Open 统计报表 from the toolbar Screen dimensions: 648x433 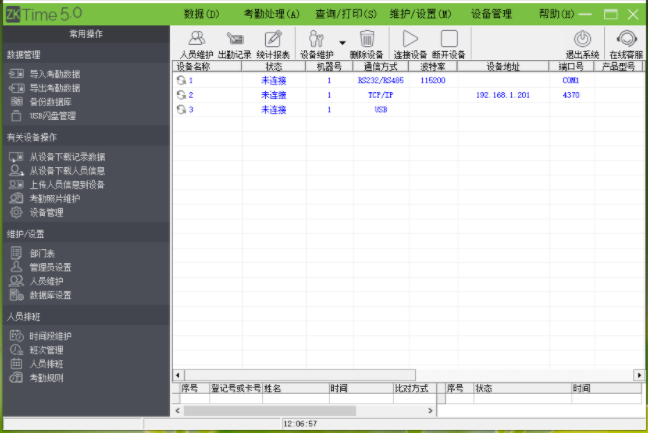point(274,43)
